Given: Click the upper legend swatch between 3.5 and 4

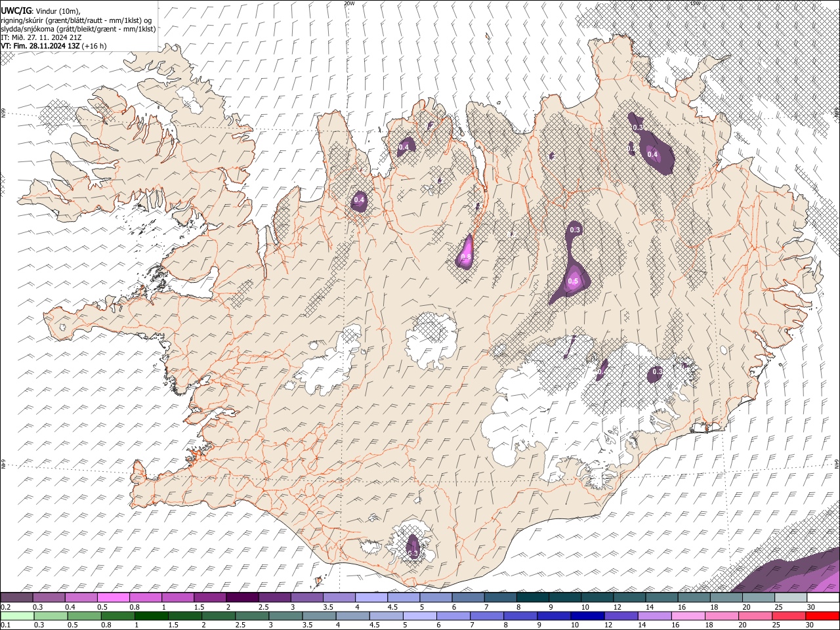Looking at the screenshot, I should 339,597.
